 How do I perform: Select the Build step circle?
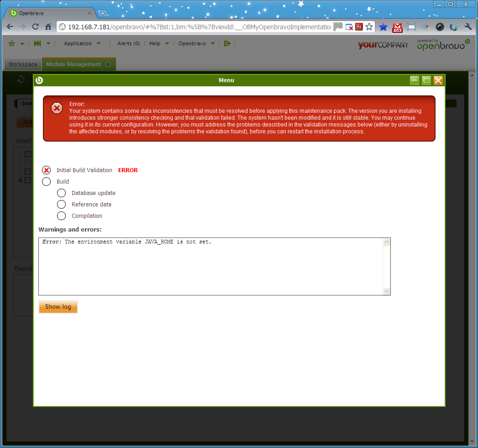tap(46, 181)
